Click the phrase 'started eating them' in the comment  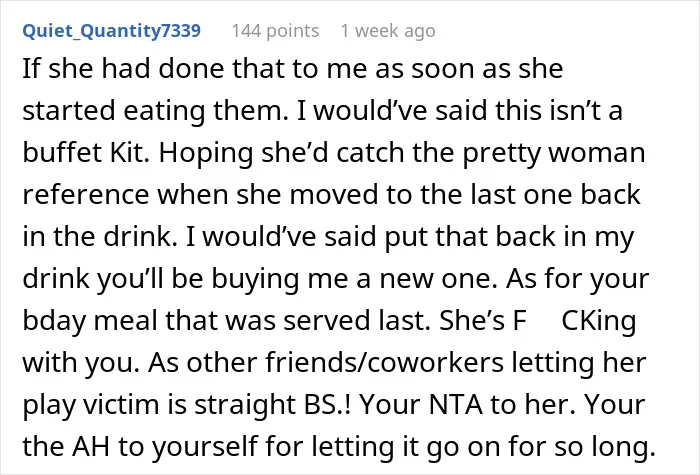coord(155,111)
